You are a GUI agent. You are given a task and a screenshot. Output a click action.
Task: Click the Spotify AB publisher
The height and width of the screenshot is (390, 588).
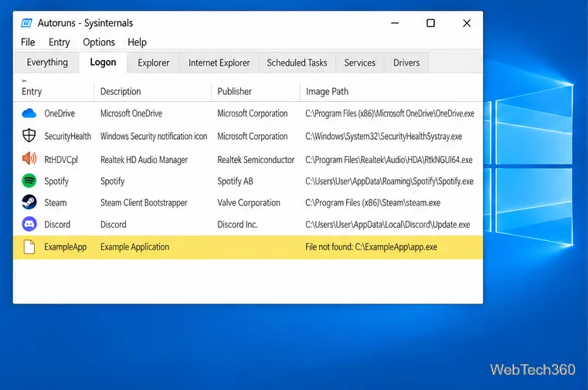point(235,181)
